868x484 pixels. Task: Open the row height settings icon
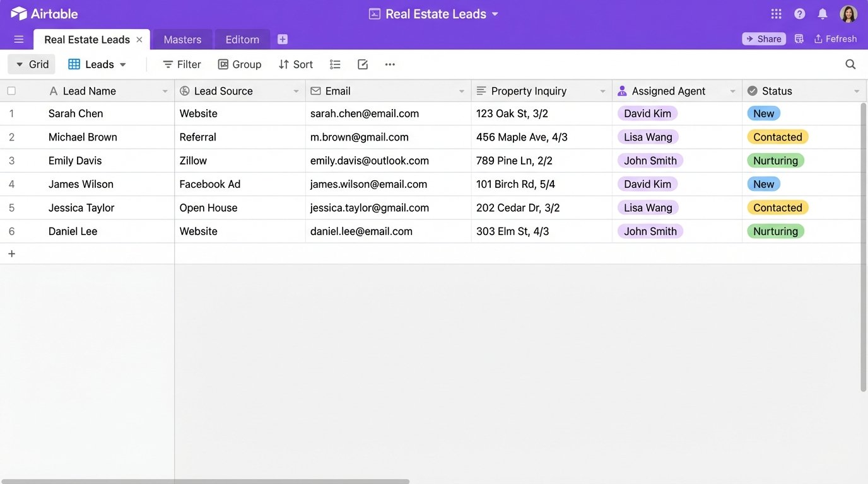click(335, 64)
